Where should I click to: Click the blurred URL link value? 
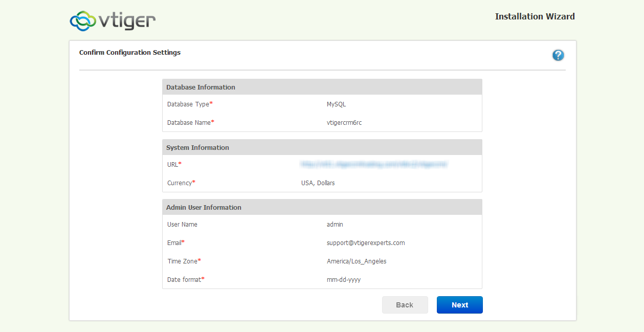pyautogui.click(x=374, y=164)
